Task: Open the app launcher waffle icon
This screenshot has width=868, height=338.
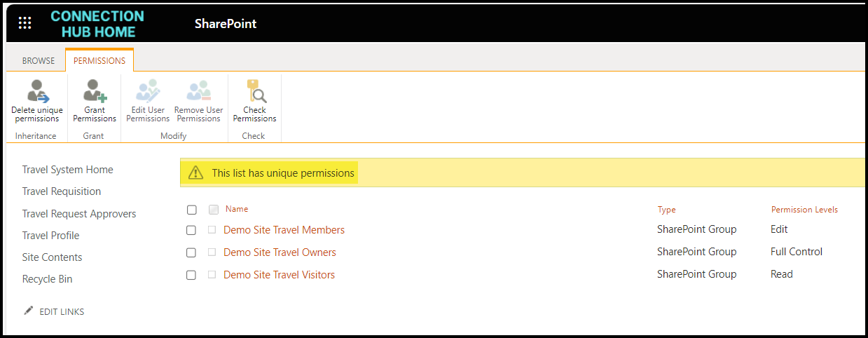Action: (x=25, y=23)
